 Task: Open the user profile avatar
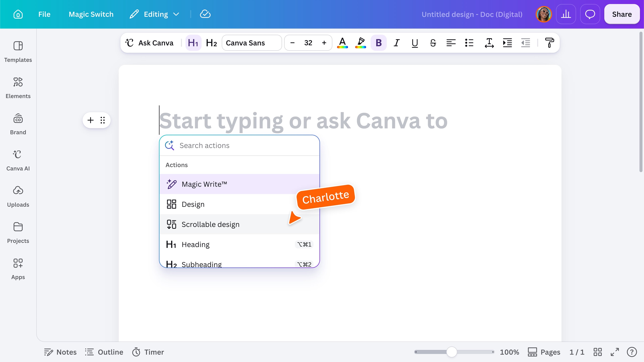tap(544, 14)
